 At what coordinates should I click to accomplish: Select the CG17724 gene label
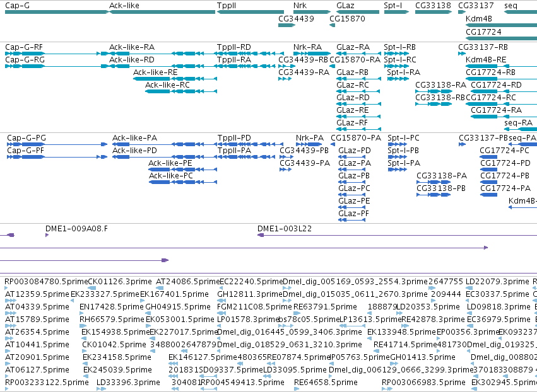click(483, 32)
